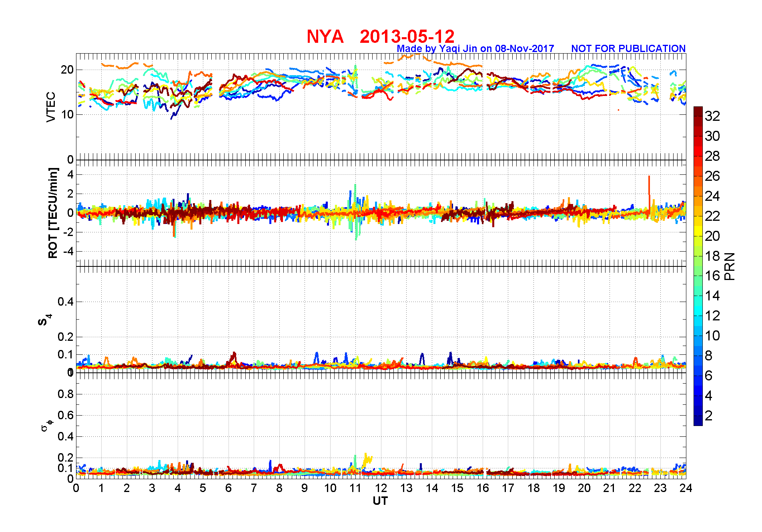Select the "0.4" tick on the S4 axis
Image resolution: width=762 pixels, height=532 pixels.
66,302
